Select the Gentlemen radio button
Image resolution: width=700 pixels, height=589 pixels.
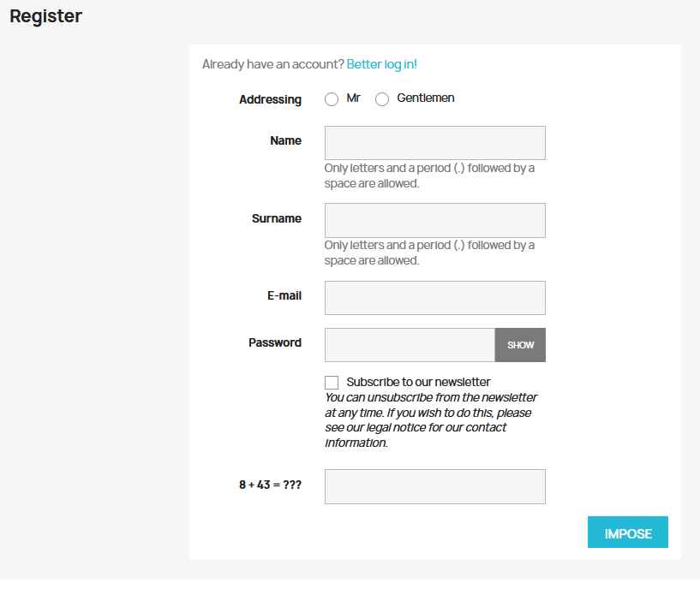click(x=382, y=99)
